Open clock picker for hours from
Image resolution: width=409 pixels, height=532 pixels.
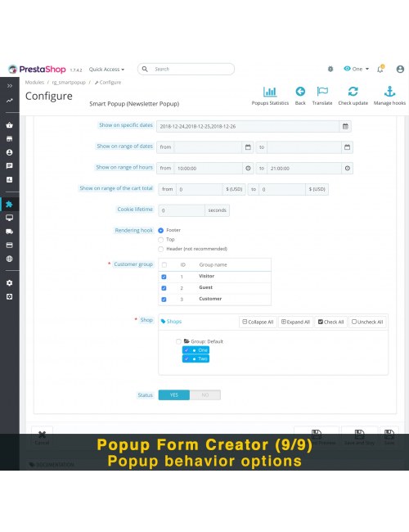tap(248, 169)
